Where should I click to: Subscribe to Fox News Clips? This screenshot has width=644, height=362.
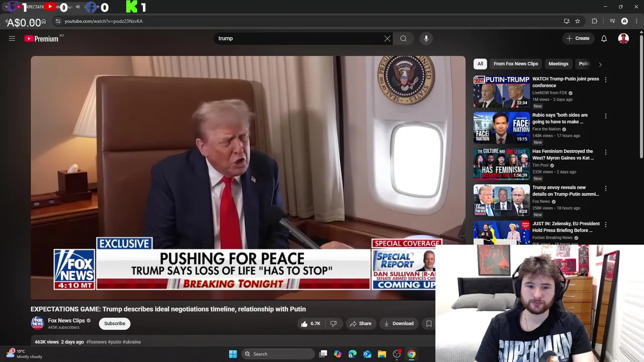pyautogui.click(x=115, y=323)
